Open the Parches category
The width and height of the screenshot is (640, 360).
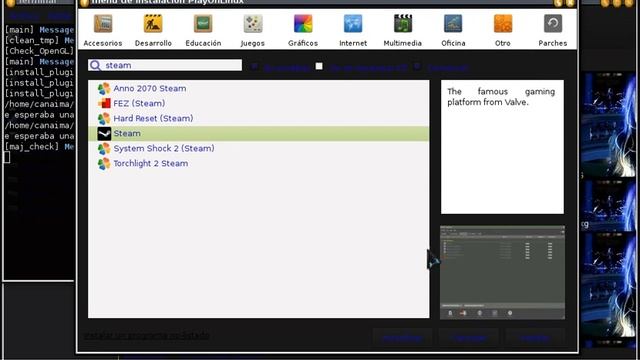(x=553, y=31)
